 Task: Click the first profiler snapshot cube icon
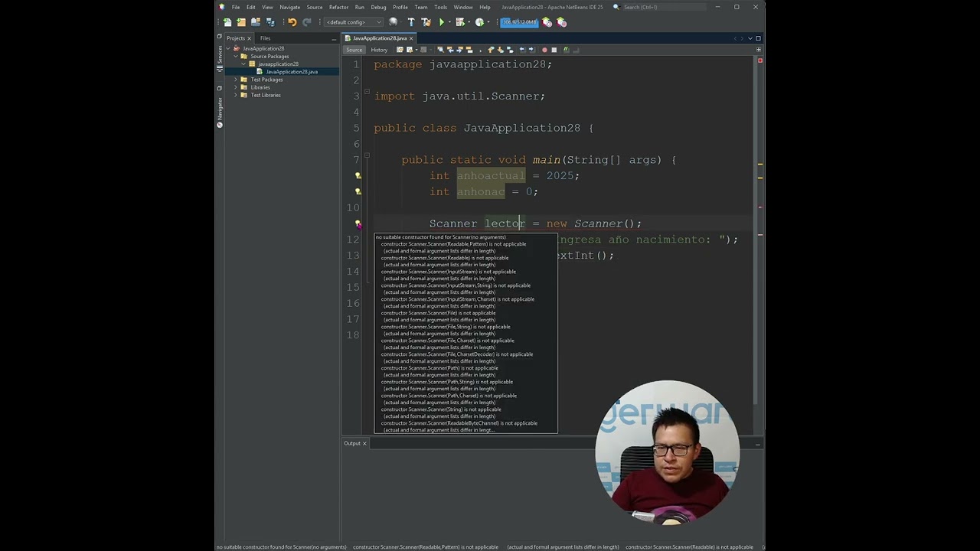click(x=547, y=22)
